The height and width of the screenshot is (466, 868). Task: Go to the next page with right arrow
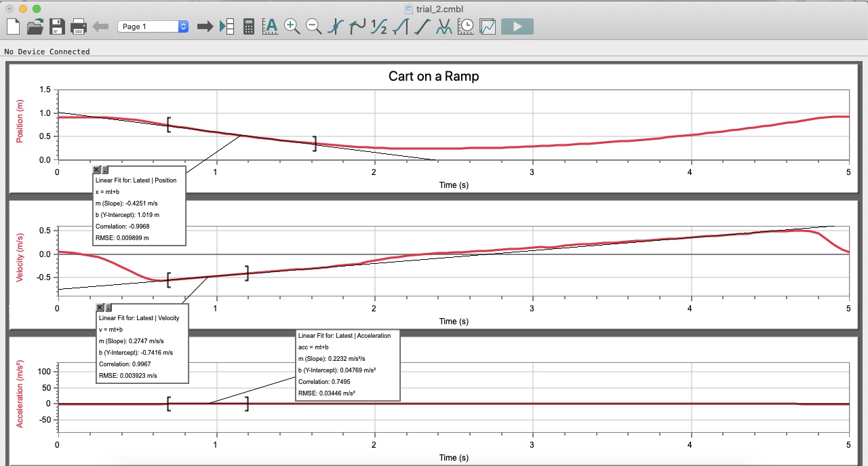pos(205,26)
